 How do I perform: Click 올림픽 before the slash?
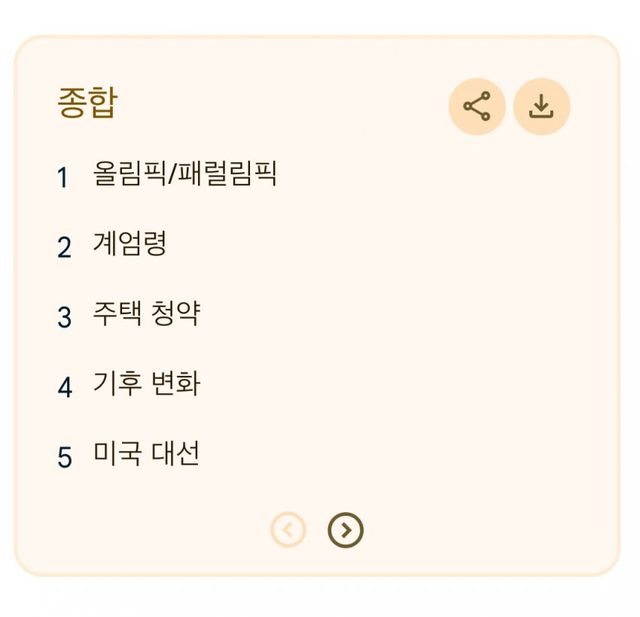pos(129,174)
